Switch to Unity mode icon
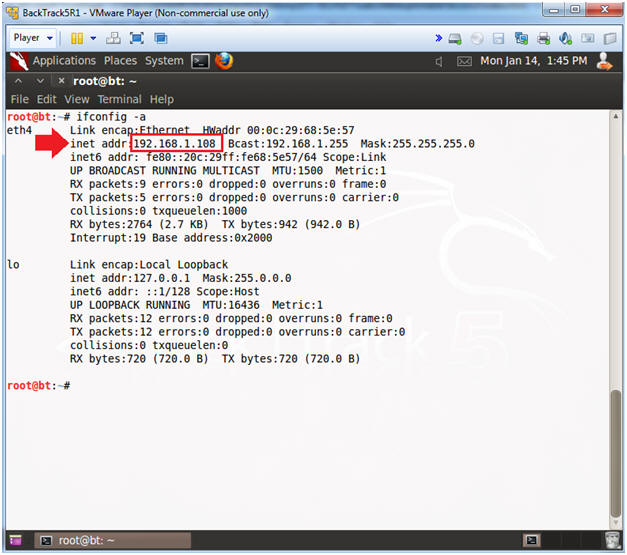Viewport: 627px width, 555px height. click(161, 38)
